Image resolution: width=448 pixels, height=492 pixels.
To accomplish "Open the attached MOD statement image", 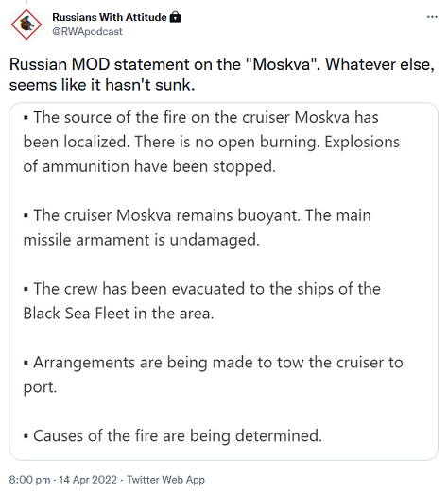I will point(224,281).
